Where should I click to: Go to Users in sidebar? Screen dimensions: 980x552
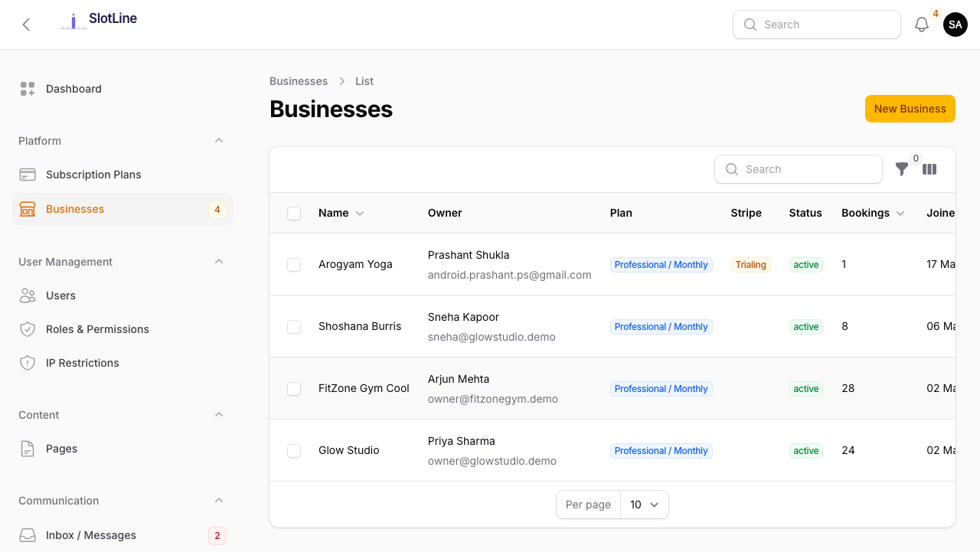click(122, 296)
